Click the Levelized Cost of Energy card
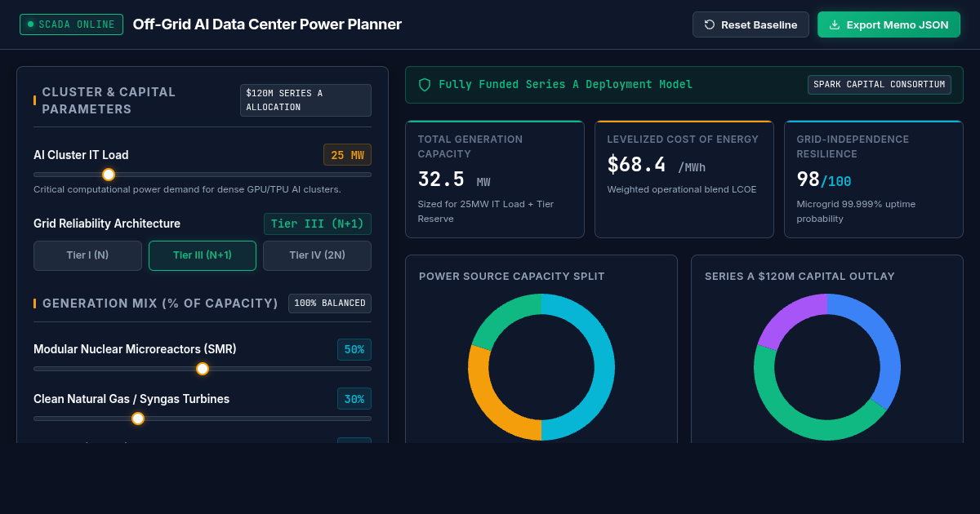Image resolution: width=980 pixels, height=514 pixels. pos(684,179)
